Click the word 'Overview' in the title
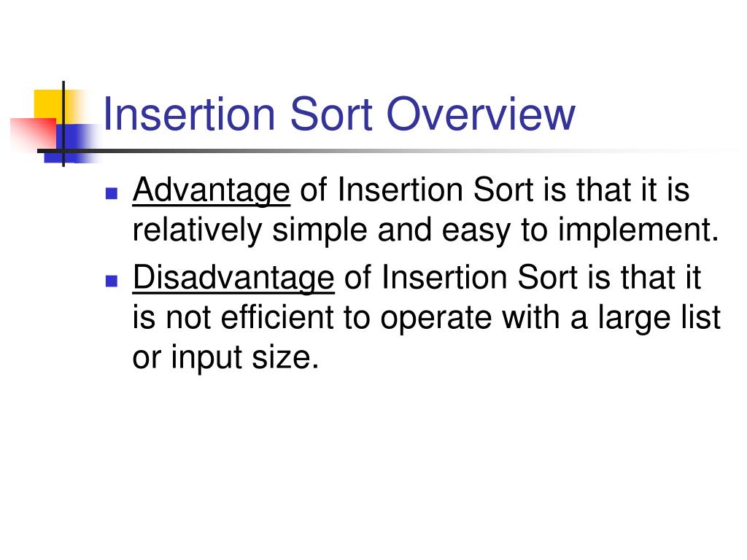The width and height of the screenshot is (747, 560). [x=481, y=114]
